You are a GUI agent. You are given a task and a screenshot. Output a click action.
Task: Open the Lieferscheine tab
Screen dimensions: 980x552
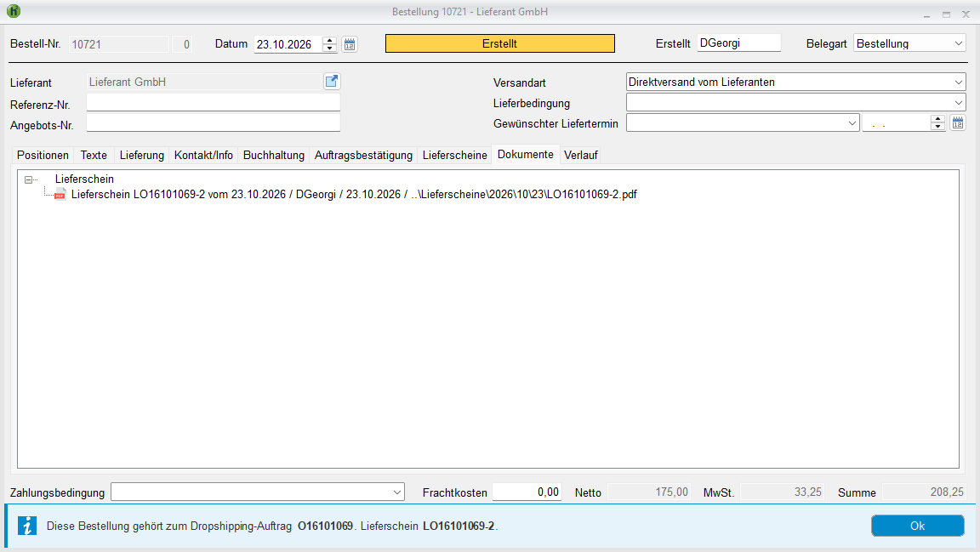pyautogui.click(x=454, y=155)
